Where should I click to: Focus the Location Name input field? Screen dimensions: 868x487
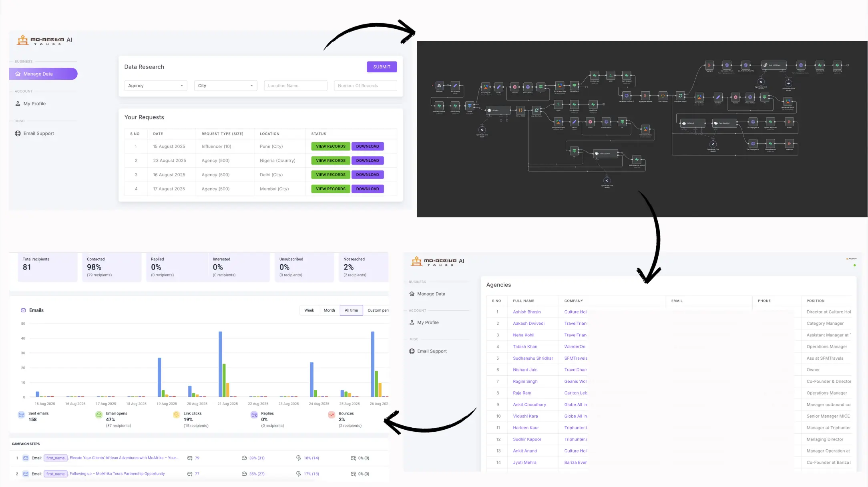pos(295,86)
